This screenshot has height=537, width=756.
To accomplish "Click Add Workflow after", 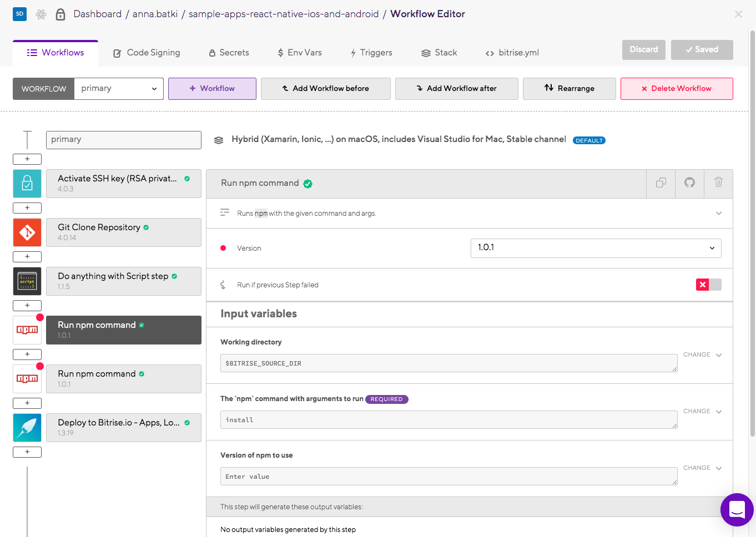I will pyautogui.click(x=457, y=89).
